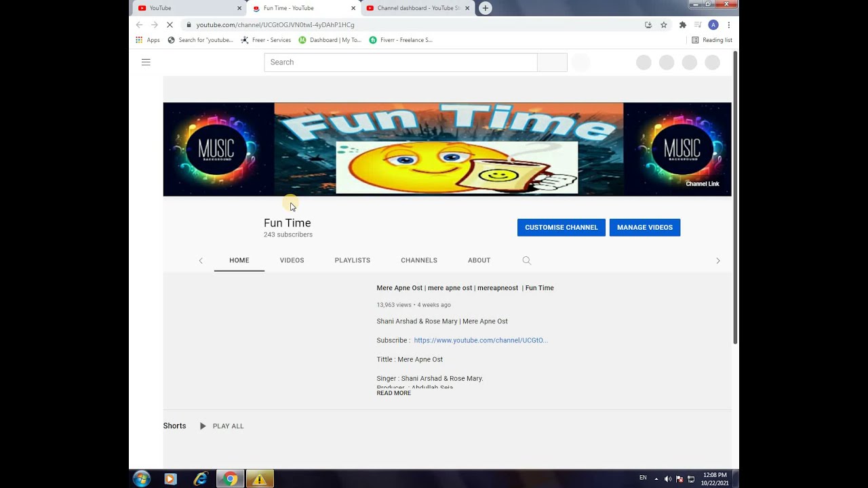Image resolution: width=868 pixels, height=488 pixels.
Task: Open the taskbar clock showing 12:08 PM
Action: [x=715, y=479]
